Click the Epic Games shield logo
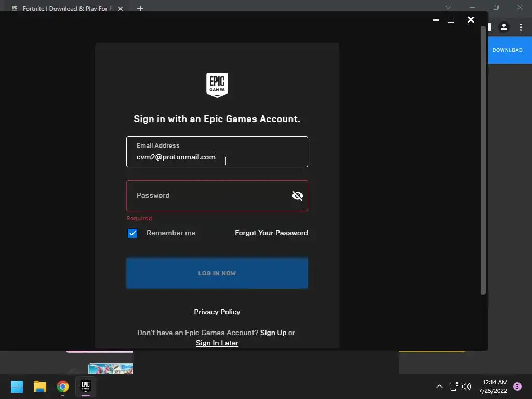The image size is (532, 399). pyautogui.click(x=217, y=85)
